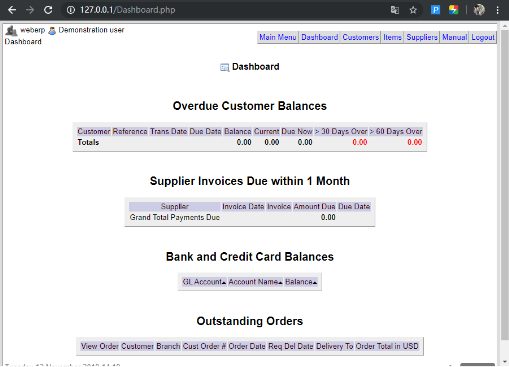Sort by Account Name column header
Viewport: 509px width, 367px height.
255,282
